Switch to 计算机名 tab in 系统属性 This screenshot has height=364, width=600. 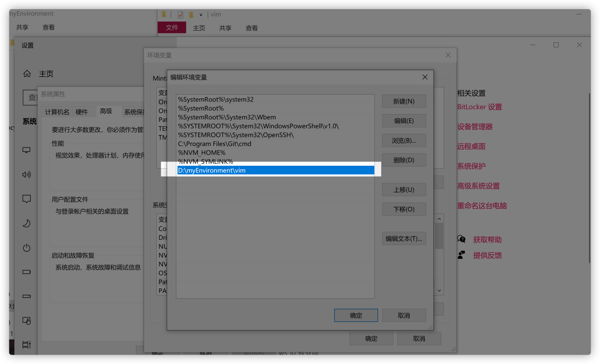click(x=57, y=112)
